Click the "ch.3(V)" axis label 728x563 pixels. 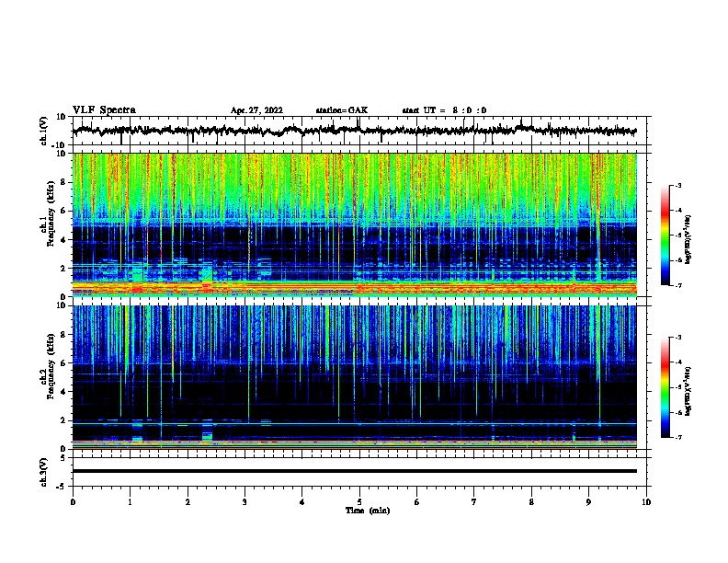pyautogui.click(x=44, y=473)
